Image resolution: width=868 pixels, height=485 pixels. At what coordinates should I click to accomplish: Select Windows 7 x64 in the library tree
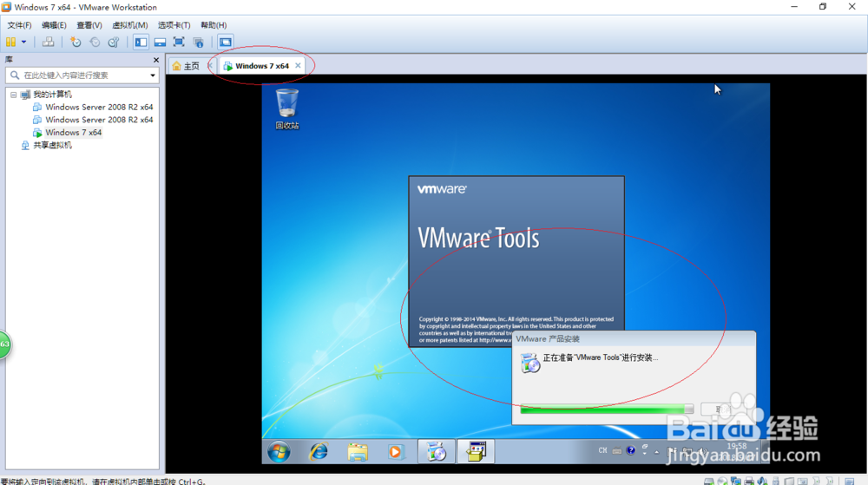pyautogui.click(x=73, y=133)
